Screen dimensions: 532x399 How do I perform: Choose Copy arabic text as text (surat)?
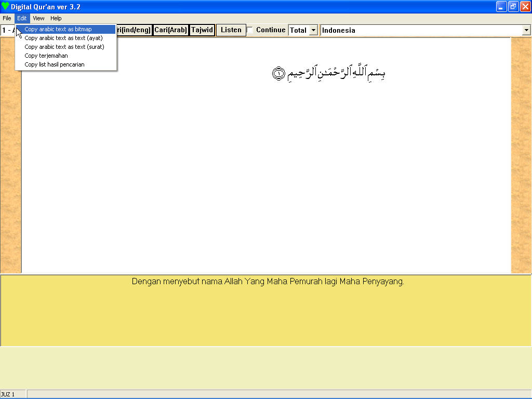click(66, 47)
